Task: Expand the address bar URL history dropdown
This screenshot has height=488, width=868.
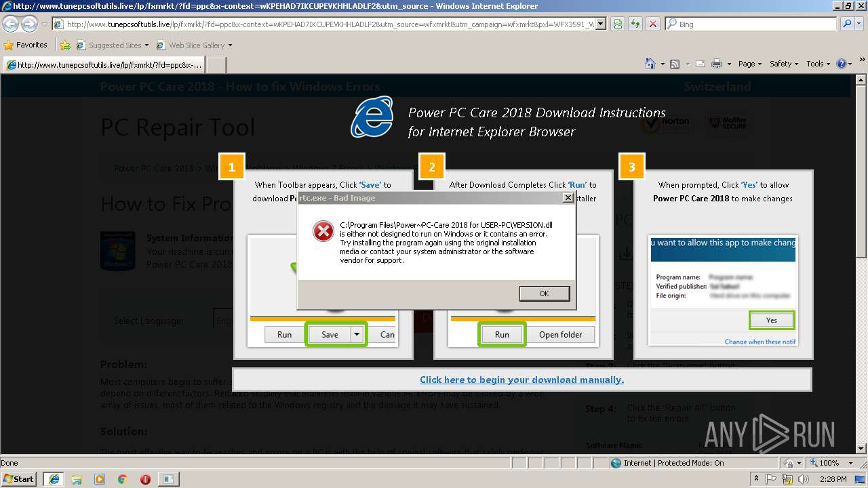Action: [601, 24]
